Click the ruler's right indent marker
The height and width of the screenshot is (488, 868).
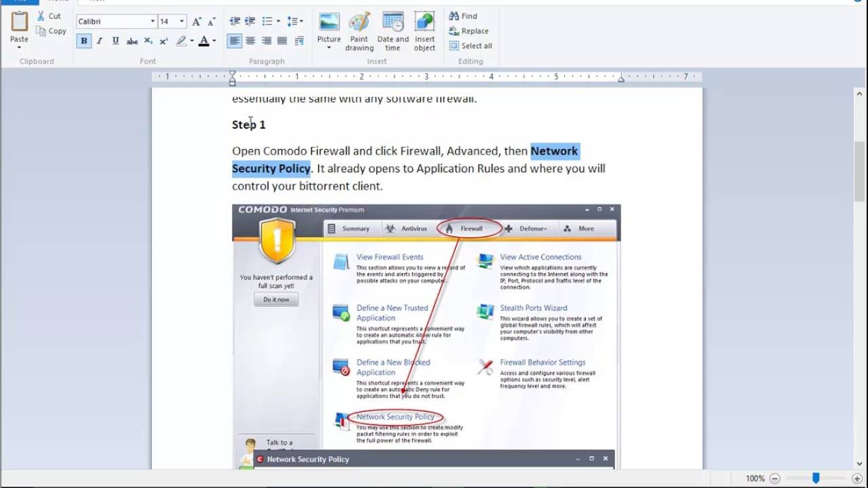[x=620, y=79]
